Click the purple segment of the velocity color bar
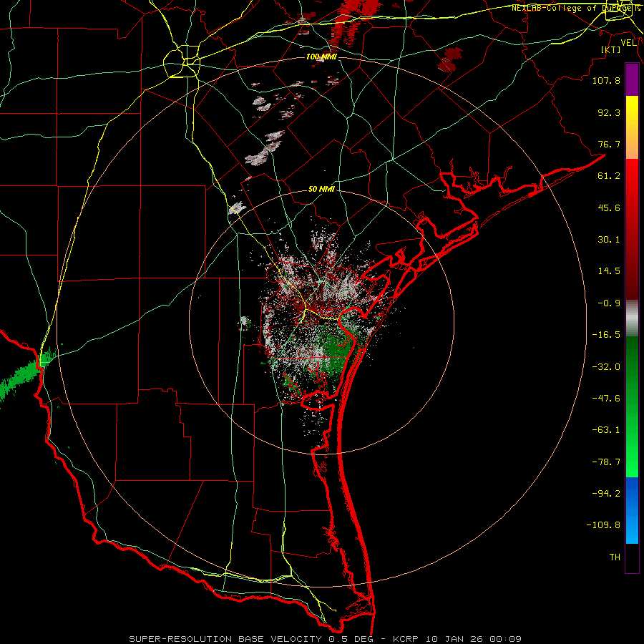This screenshot has height=644, width=644. [632, 80]
